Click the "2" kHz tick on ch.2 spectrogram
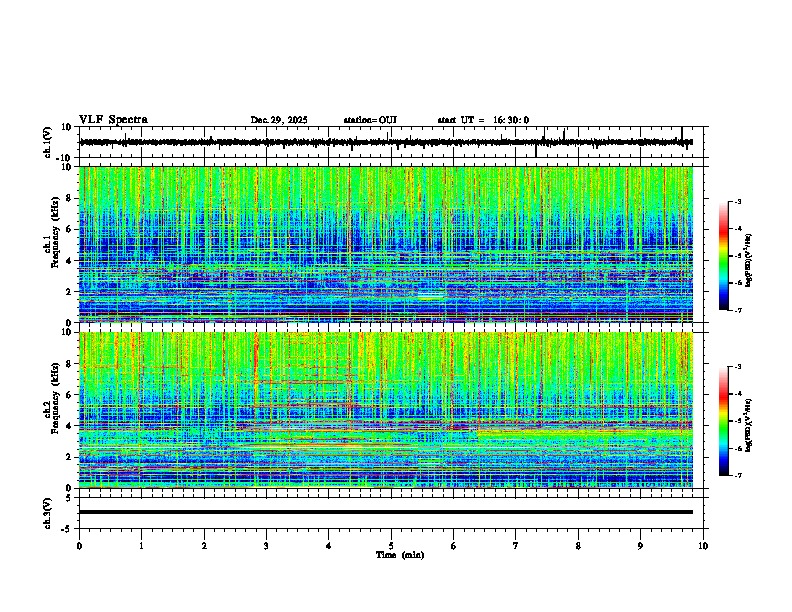Image resolution: width=792 pixels, height=612 pixels. pos(70,457)
